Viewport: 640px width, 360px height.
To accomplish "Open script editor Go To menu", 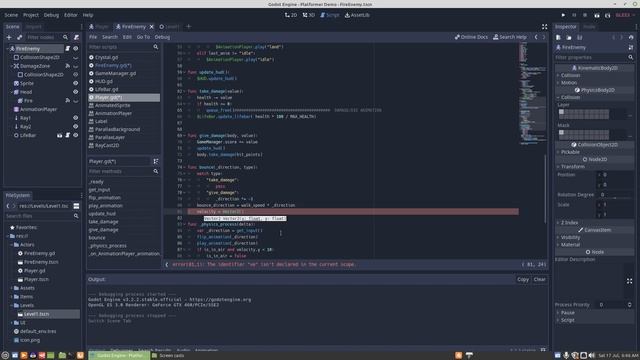I will [x=143, y=37].
